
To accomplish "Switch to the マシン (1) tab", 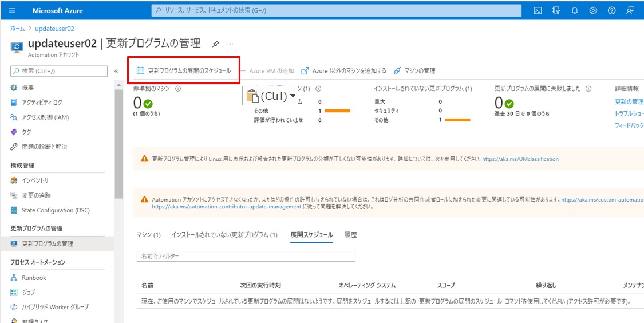I will 148,235.
